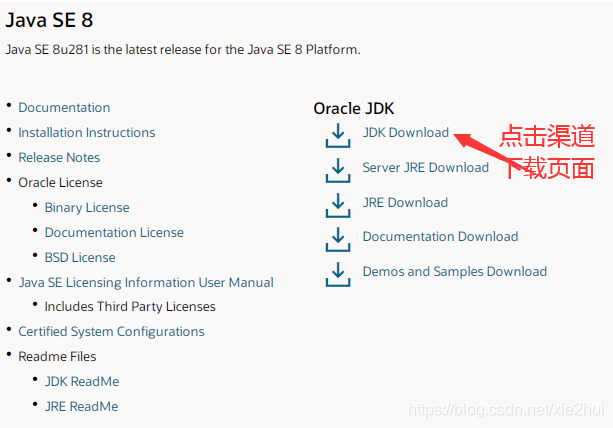The image size is (613, 428).
Task: Click the download icon beside JDK Download
Action: (x=338, y=135)
